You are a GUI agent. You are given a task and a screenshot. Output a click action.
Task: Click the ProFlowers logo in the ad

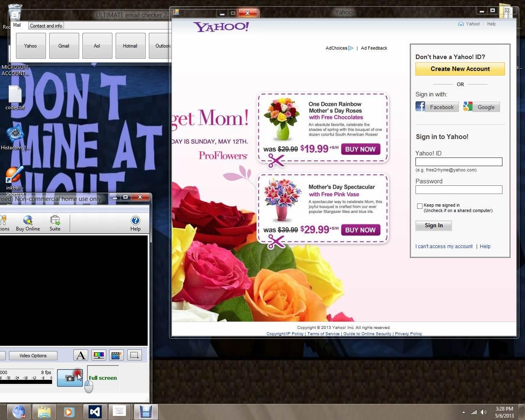coord(223,155)
